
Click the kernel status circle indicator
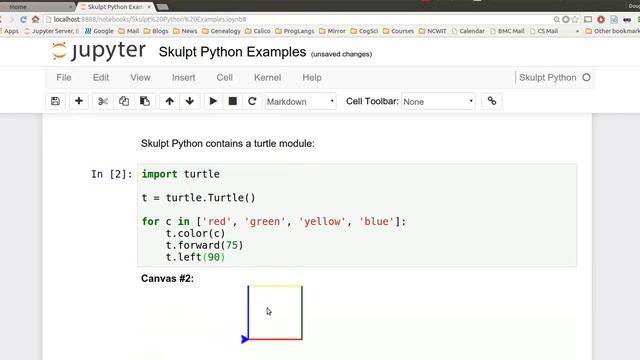[587, 78]
